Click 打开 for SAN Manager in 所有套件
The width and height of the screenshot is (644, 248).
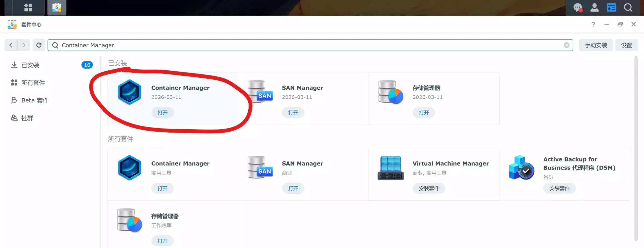[x=293, y=188]
